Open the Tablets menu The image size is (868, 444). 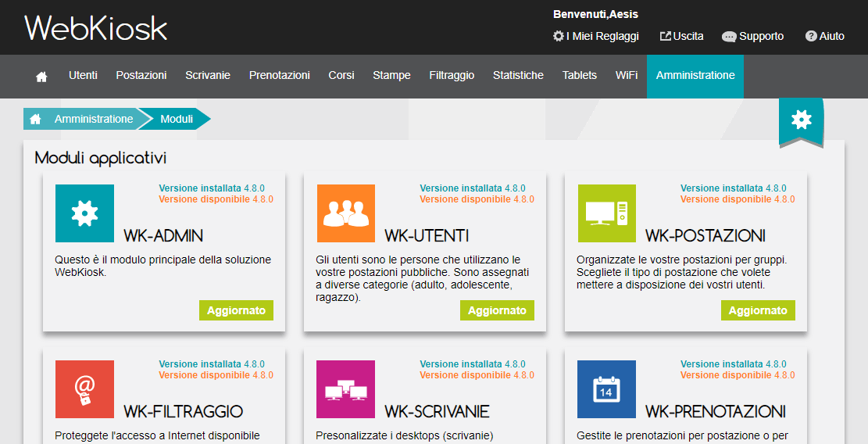(x=580, y=75)
